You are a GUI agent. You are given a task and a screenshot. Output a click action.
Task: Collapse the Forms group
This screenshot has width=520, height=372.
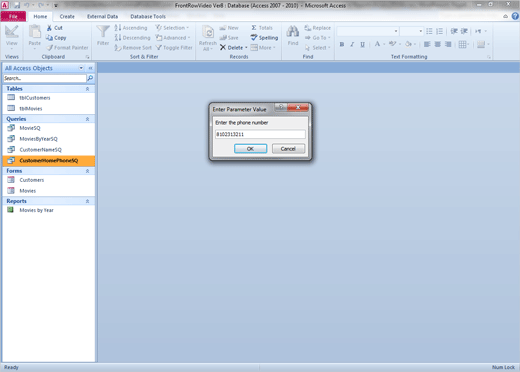pyautogui.click(x=87, y=171)
